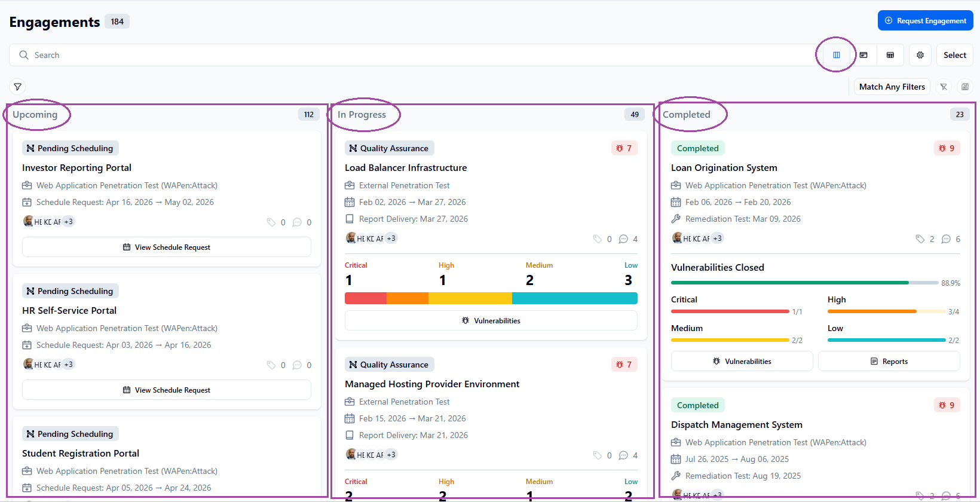Click the search magnifier icon

[x=24, y=55]
